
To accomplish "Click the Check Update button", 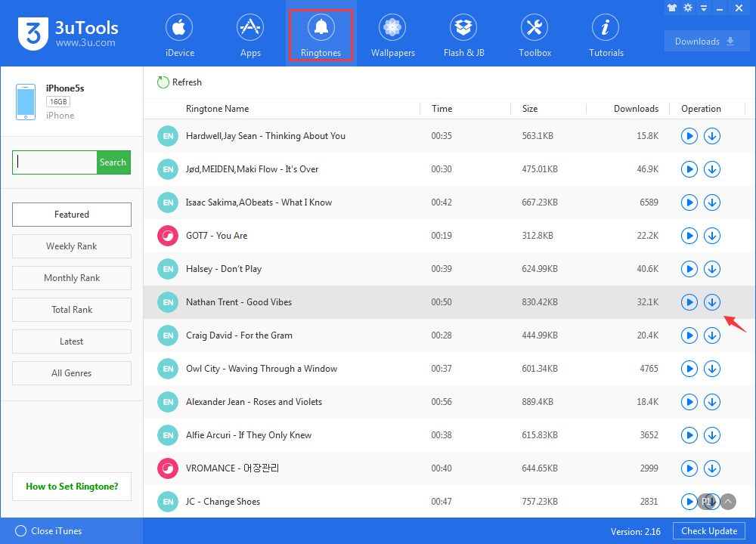I will [x=709, y=531].
